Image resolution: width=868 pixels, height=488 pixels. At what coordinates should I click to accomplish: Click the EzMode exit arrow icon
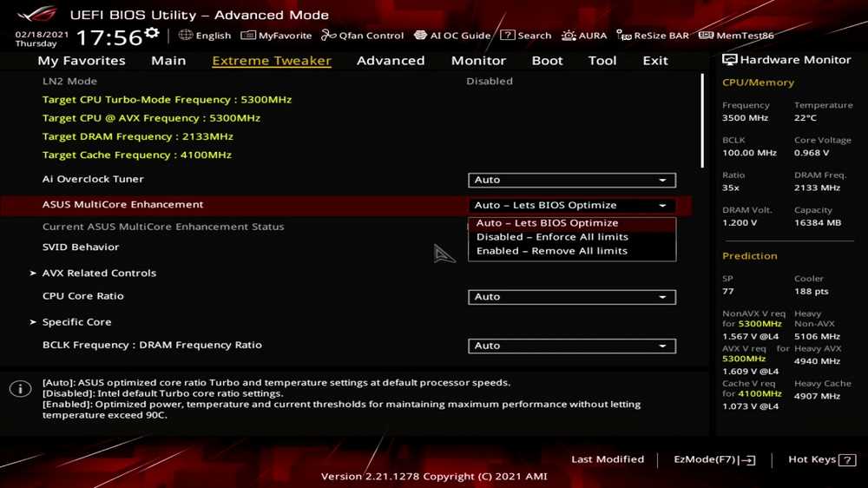pos(748,459)
